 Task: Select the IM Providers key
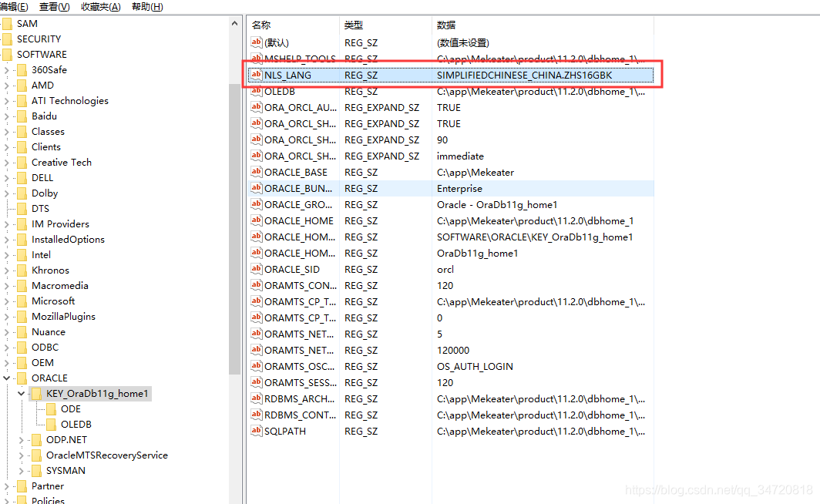(60, 224)
